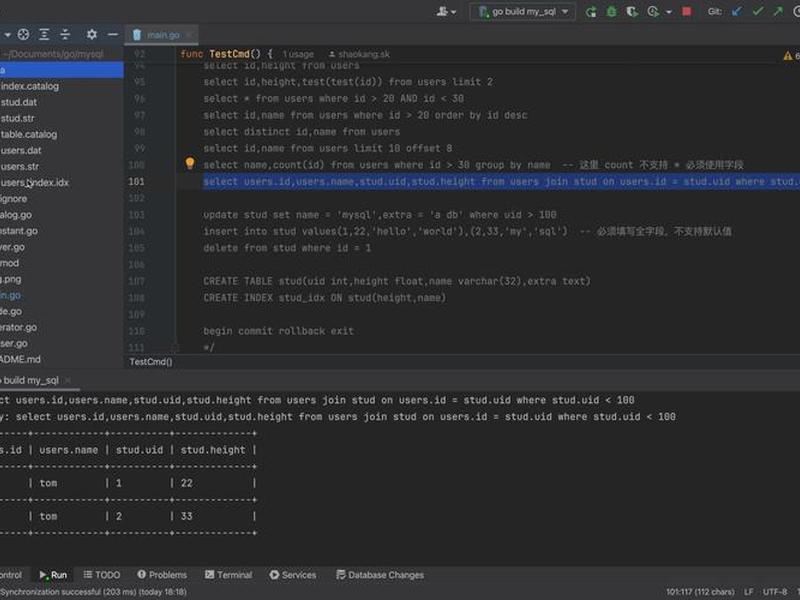Run with coverage using the shield icon
800x600 pixels.
[632, 11]
